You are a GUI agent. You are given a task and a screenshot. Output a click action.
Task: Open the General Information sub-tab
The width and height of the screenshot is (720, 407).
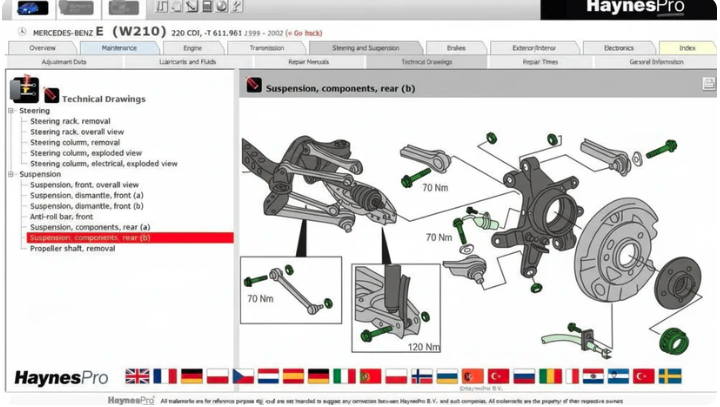tap(656, 62)
